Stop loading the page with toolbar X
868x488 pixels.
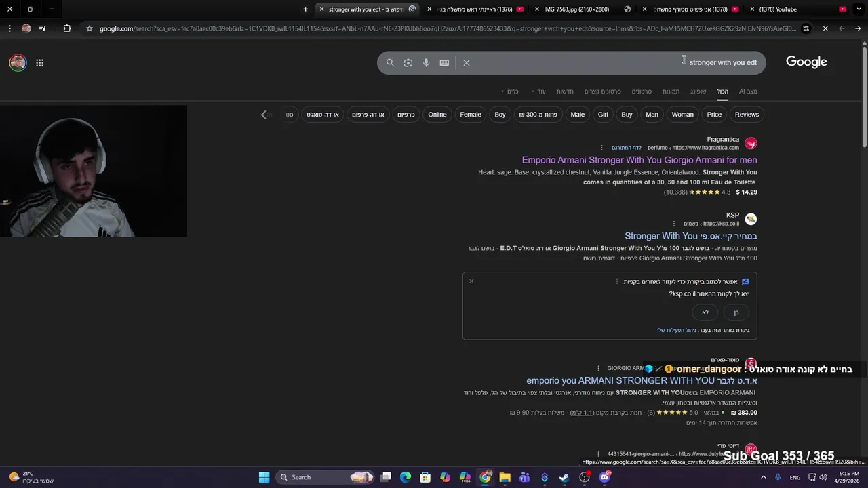coord(825,28)
